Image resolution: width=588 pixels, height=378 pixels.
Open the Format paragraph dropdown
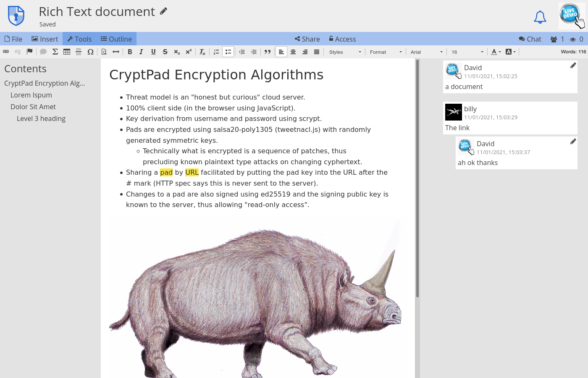tap(384, 52)
